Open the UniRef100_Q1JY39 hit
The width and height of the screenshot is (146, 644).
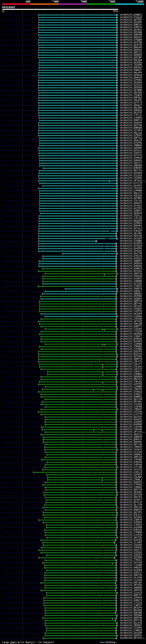[131, 505]
